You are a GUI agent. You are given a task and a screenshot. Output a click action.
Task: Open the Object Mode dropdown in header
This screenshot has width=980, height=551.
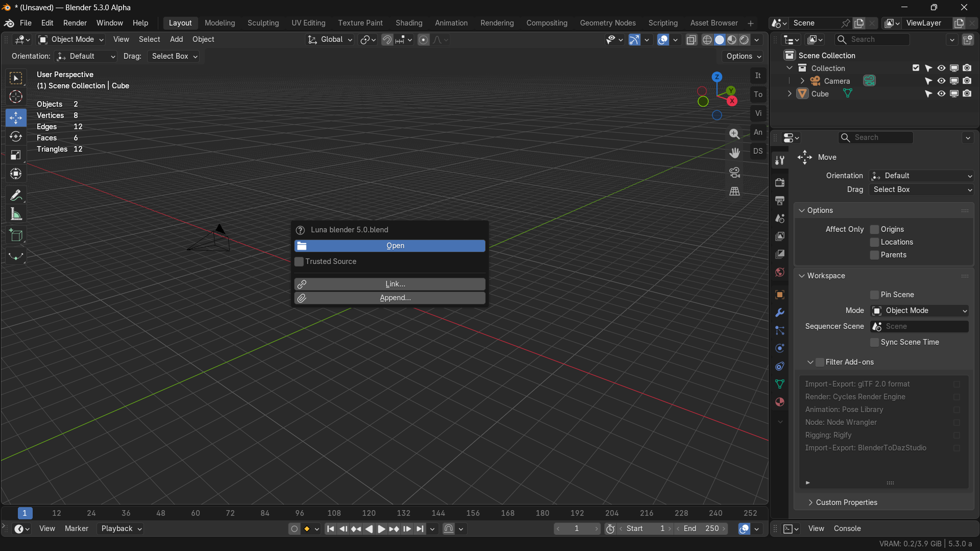coord(71,39)
